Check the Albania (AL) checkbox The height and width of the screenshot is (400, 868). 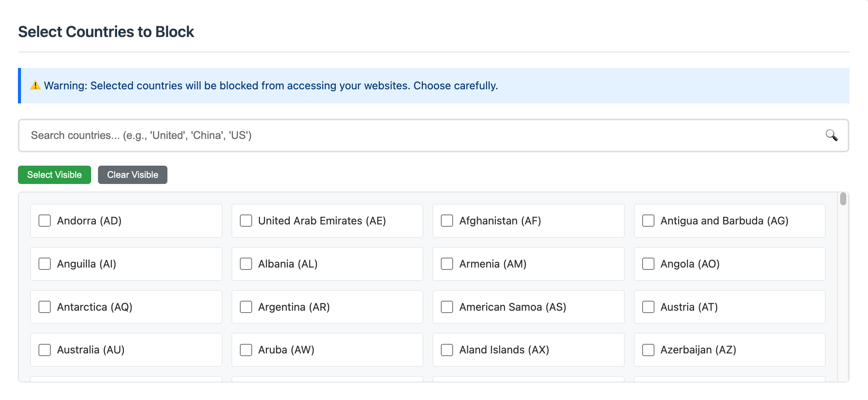pyautogui.click(x=246, y=264)
